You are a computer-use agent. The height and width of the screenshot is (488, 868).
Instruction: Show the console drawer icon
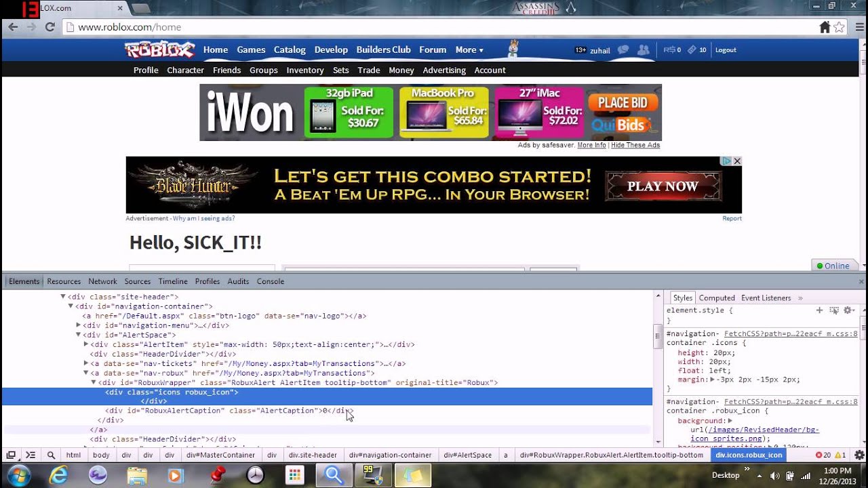click(x=31, y=455)
